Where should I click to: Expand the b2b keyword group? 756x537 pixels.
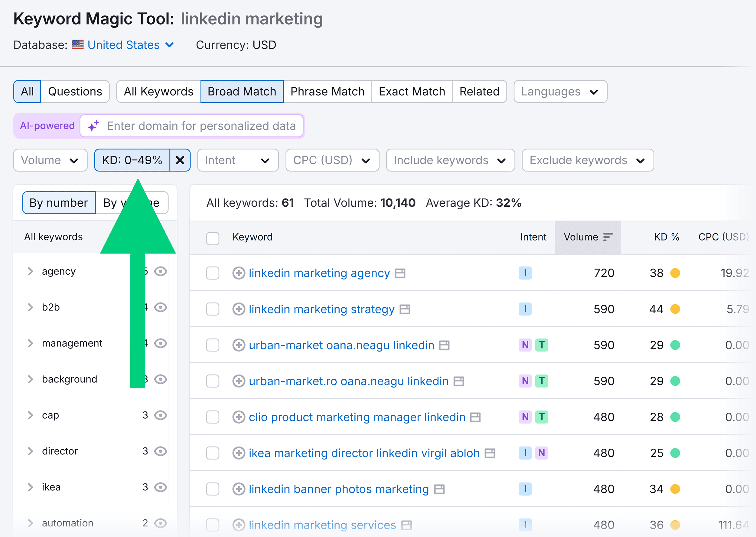point(31,307)
